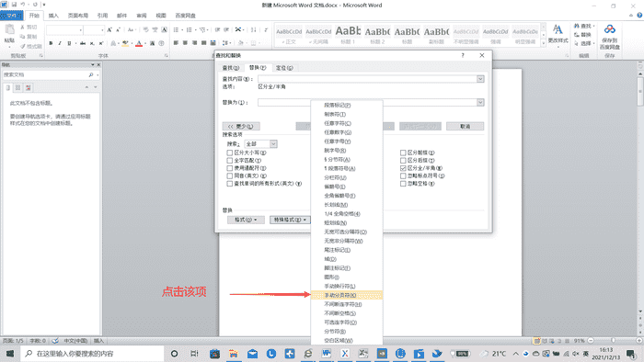This screenshot has width=644, height=362.
Task: Click the Underline formatting icon
Action: click(x=69, y=43)
